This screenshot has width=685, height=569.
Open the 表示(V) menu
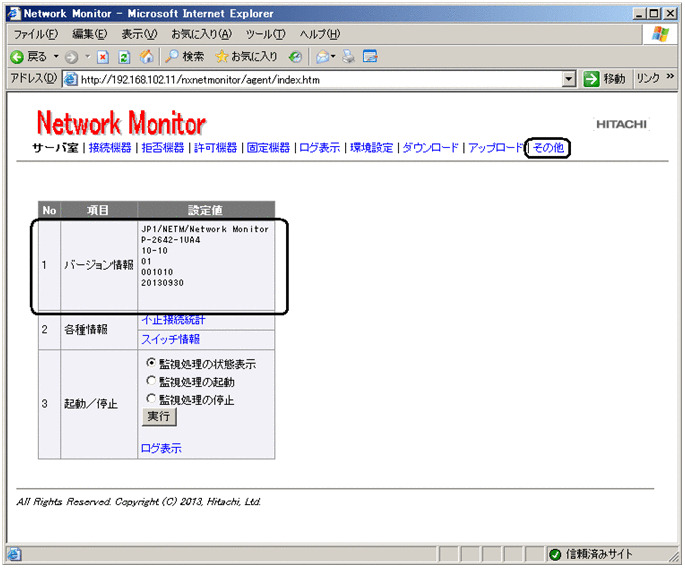click(x=139, y=34)
